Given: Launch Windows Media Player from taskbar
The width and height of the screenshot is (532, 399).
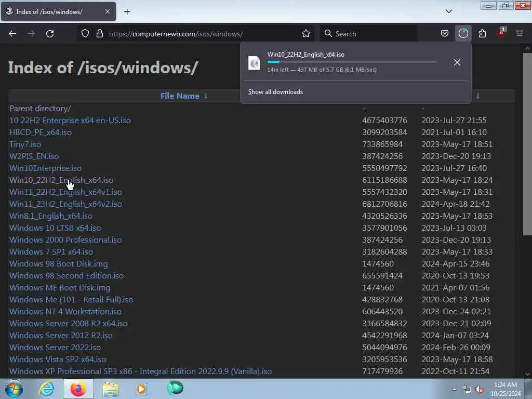Looking at the screenshot, I should tap(142, 389).
